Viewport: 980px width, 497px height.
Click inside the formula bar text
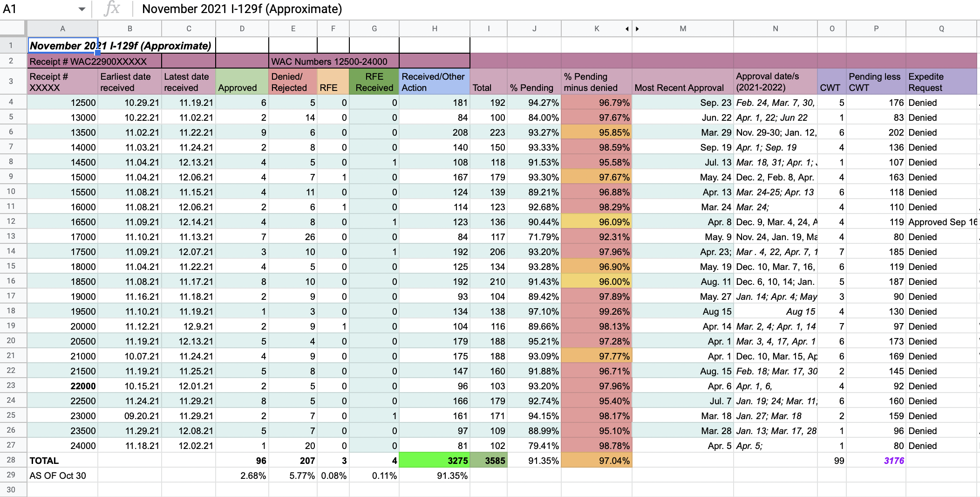pyautogui.click(x=242, y=9)
